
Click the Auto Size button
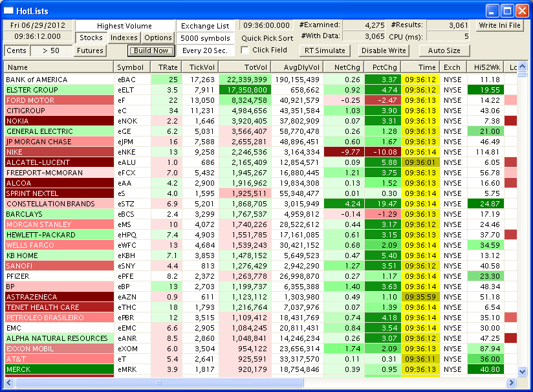(444, 50)
